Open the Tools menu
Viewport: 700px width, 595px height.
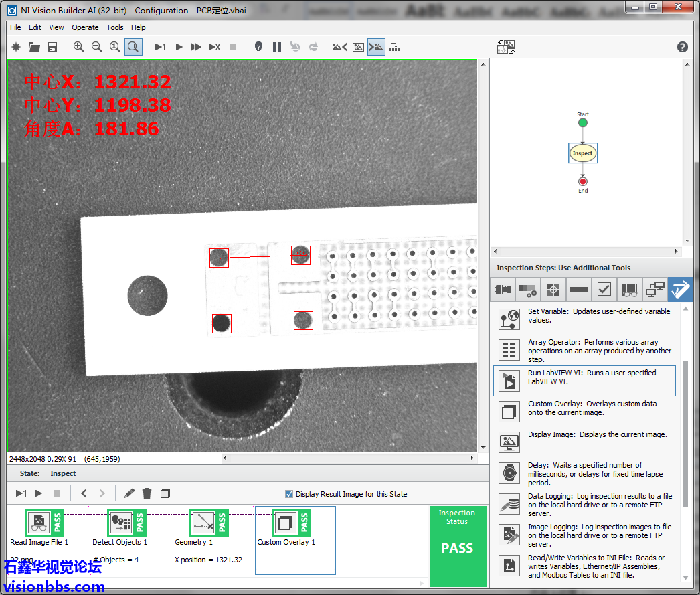tap(114, 27)
